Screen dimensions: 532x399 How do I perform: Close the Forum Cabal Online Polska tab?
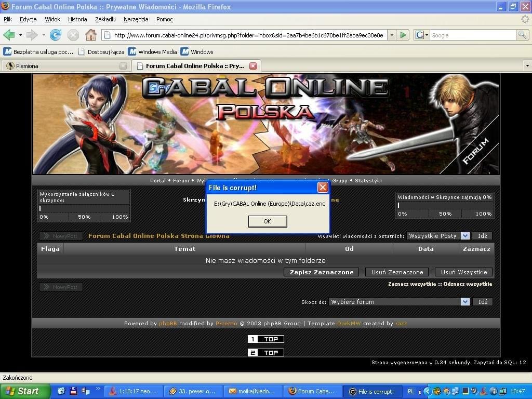pos(253,66)
